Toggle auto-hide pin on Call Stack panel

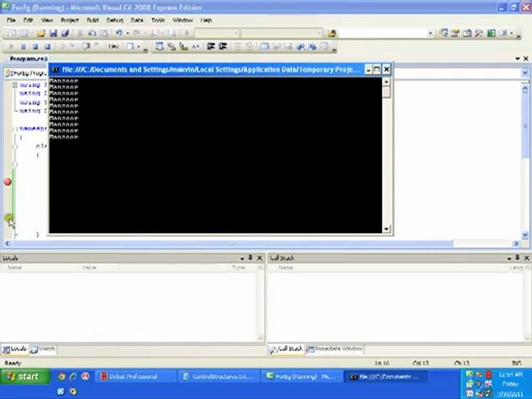pyautogui.click(x=518, y=258)
